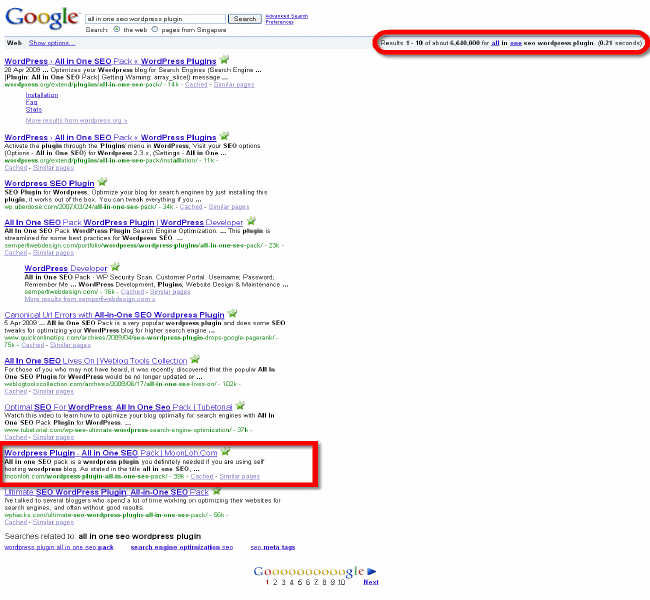Star the Optimal SEO For WordPress Tubetorial result
This screenshot has height=600, width=650.
(x=240, y=406)
